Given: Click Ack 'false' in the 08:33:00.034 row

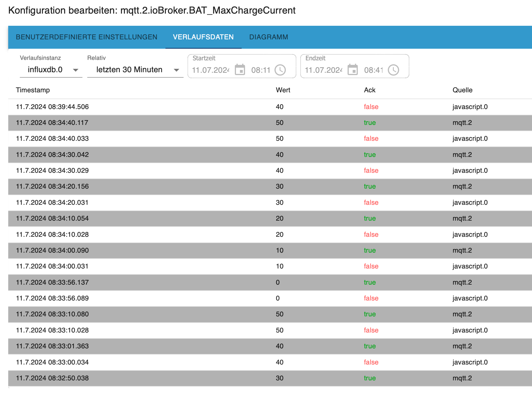Looking at the screenshot, I should (x=371, y=362).
